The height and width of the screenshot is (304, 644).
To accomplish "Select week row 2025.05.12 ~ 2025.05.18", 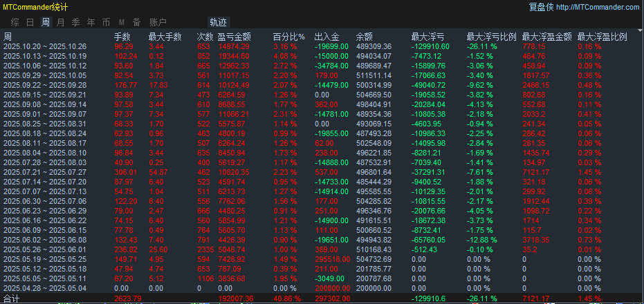I will [x=322, y=269].
